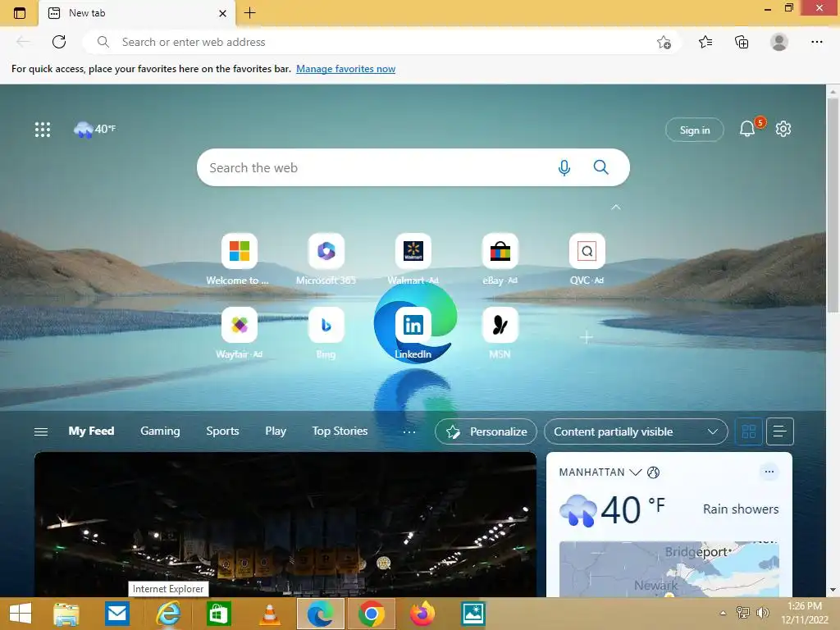Viewport: 840px width, 630px height.
Task: Click the Personalize button
Action: [x=486, y=431]
